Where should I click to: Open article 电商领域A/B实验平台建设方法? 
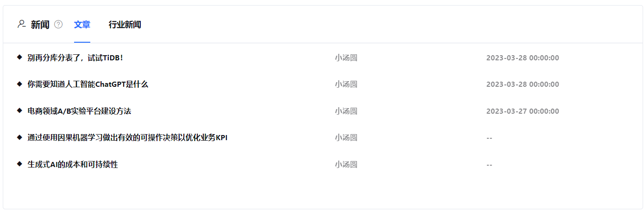[79, 111]
